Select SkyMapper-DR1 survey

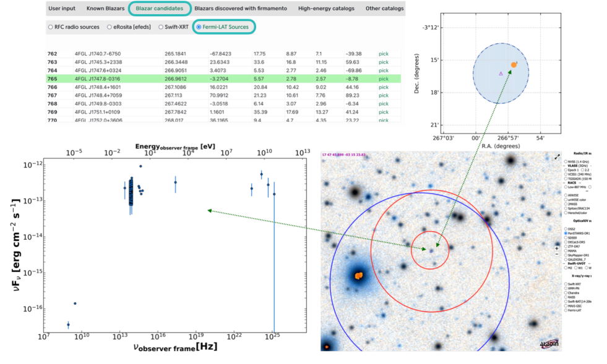(566, 255)
